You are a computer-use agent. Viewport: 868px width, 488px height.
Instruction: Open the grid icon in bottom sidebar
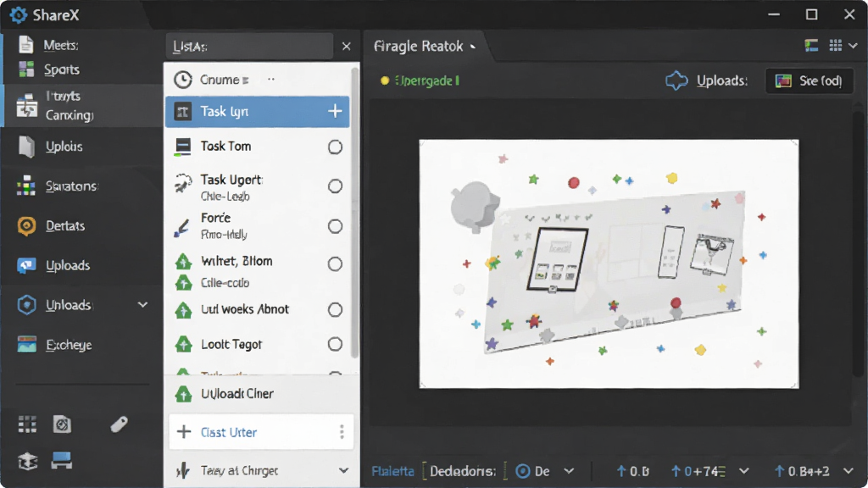click(27, 424)
